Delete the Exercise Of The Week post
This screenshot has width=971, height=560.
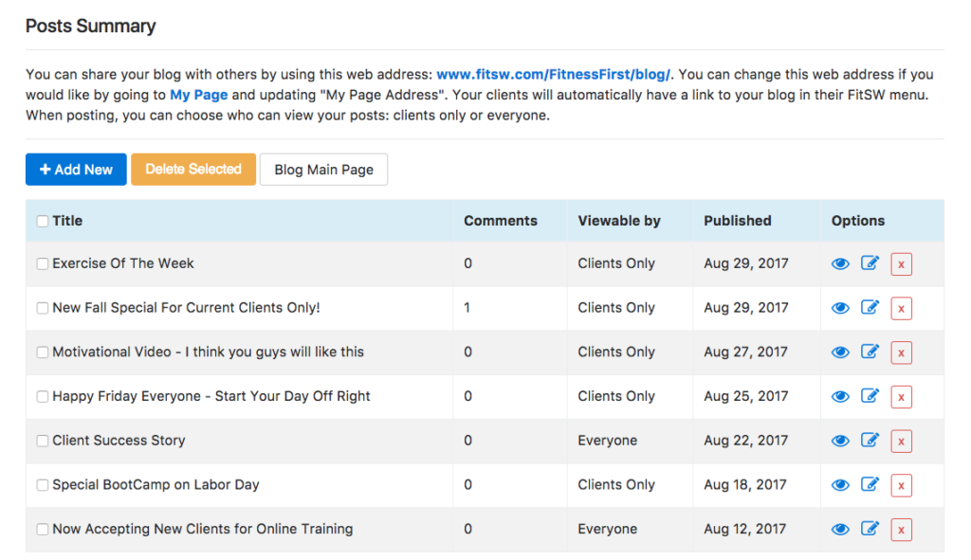coord(901,264)
